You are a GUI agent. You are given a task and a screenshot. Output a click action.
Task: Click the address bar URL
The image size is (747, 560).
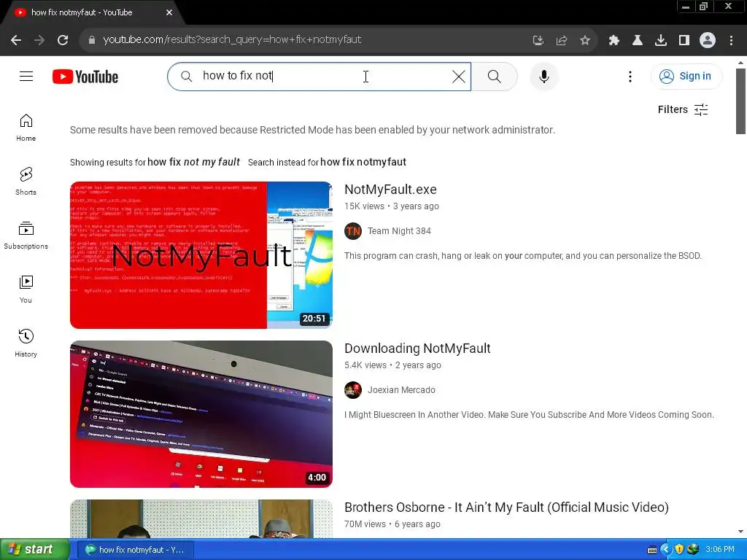pyautogui.click(x=232, y=40)
